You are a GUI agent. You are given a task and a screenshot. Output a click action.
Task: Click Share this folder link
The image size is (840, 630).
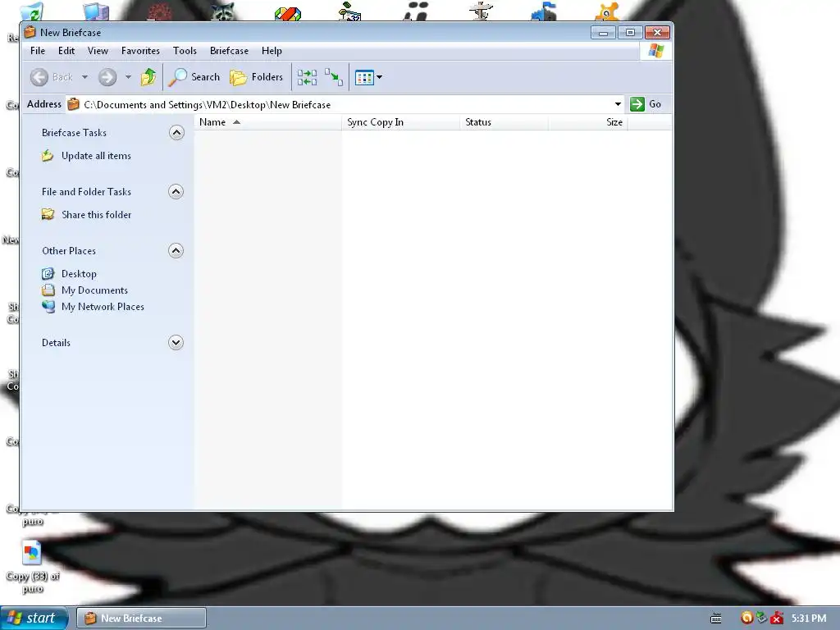coord(97,215)
